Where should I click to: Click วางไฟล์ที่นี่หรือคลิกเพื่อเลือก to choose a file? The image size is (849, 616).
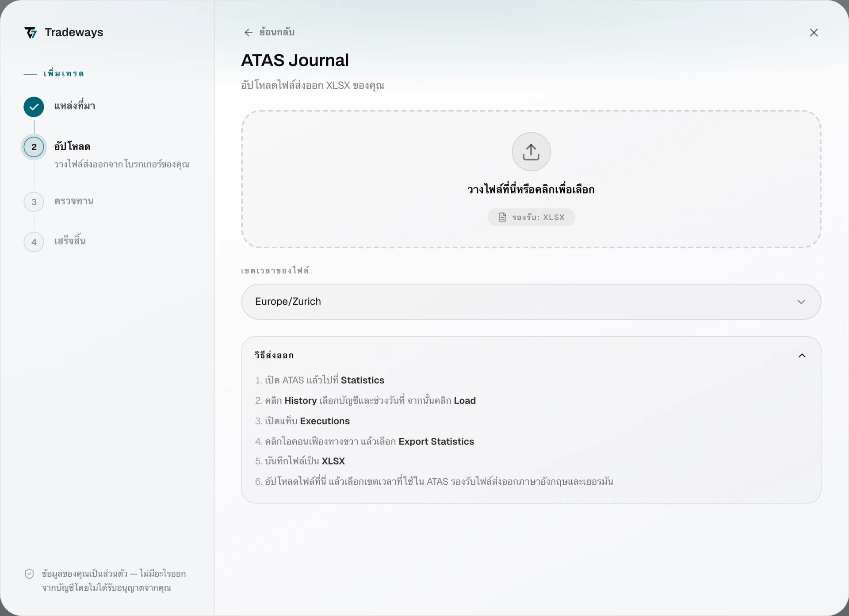click(531, 190)
